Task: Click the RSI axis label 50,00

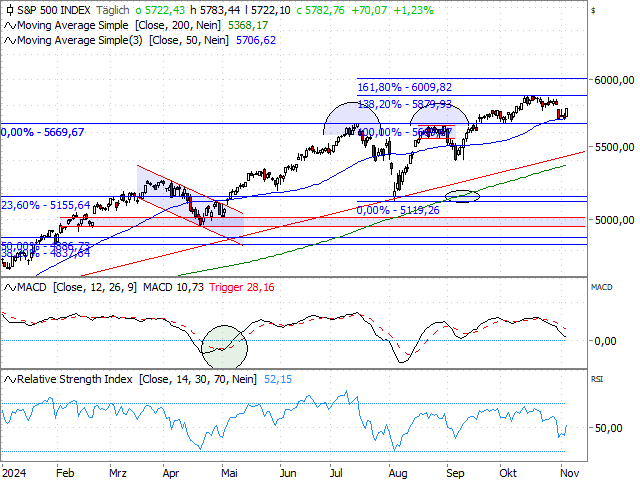Action: click(x=608, y=428)
